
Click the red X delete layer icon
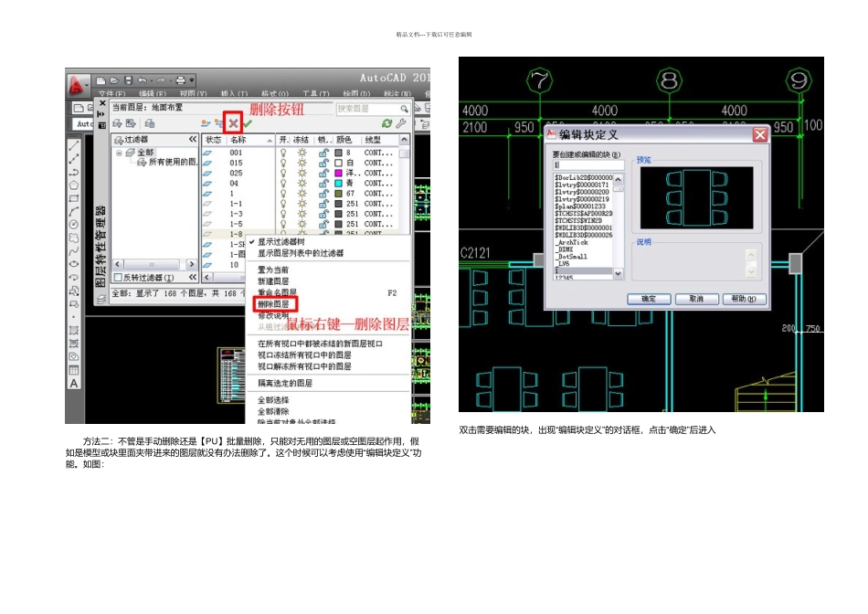(234, 123)
